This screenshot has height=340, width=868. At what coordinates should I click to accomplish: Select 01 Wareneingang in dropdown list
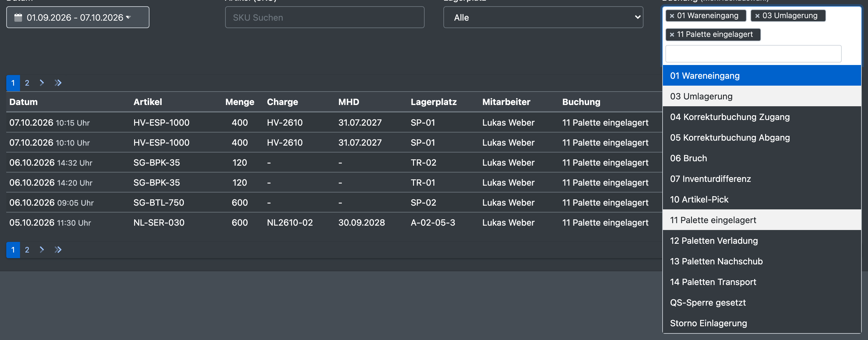(761, 75)
